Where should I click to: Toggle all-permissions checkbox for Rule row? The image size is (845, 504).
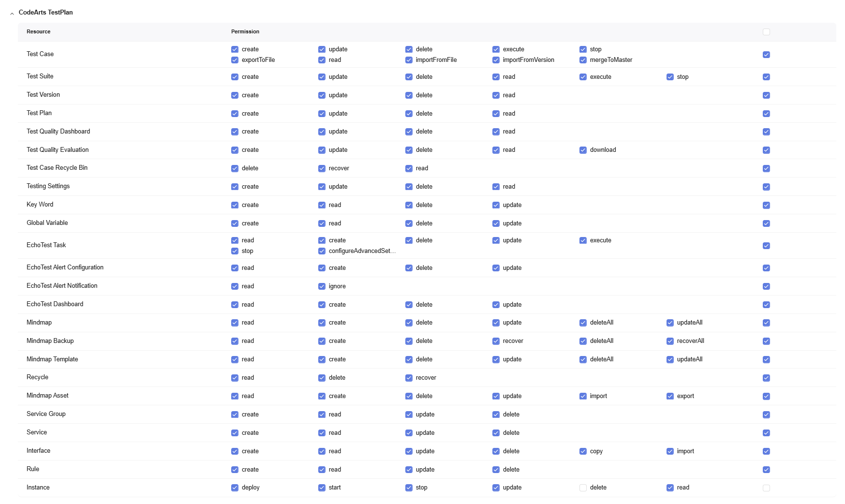coord(766,470)
